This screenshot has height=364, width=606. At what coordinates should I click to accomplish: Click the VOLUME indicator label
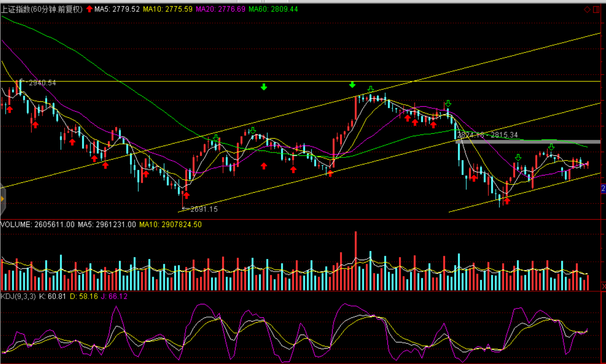point(38,225)
